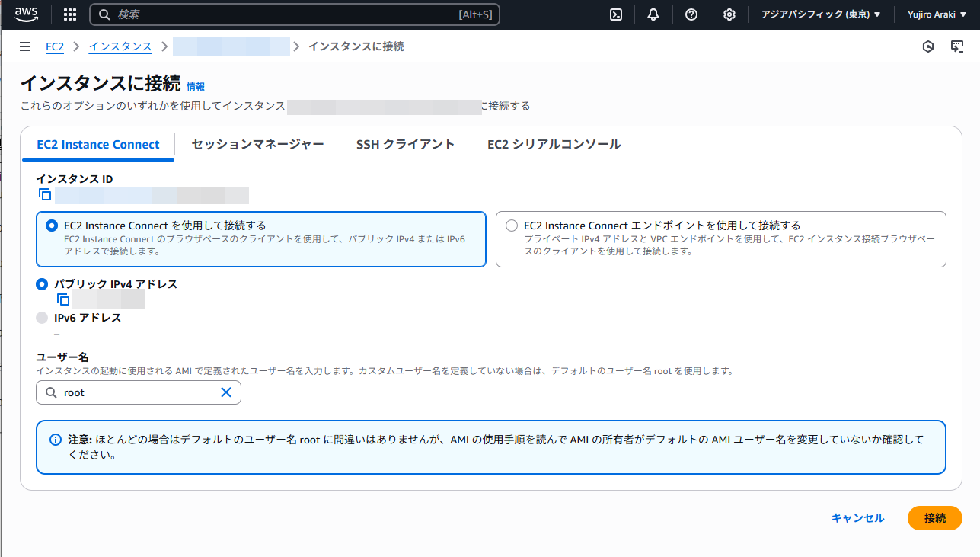Go to EC2 breadcrumb link
This screenshot has height=557, width=980.
55,46
